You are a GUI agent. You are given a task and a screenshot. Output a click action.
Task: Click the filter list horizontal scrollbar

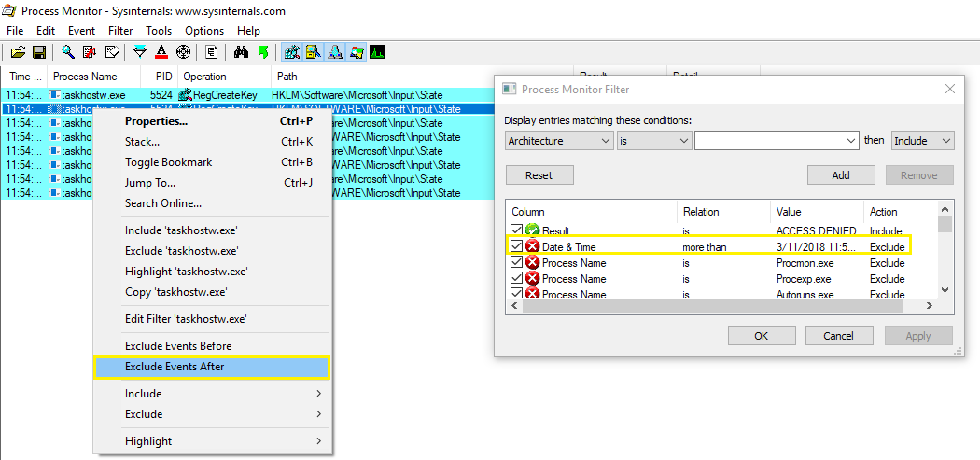pos(719,306)
